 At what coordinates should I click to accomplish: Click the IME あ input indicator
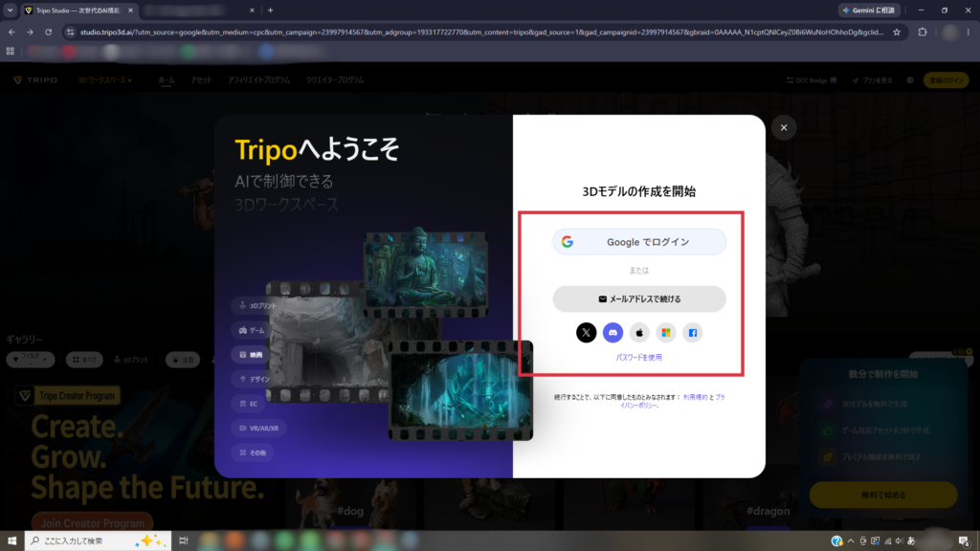click(911, 541)
